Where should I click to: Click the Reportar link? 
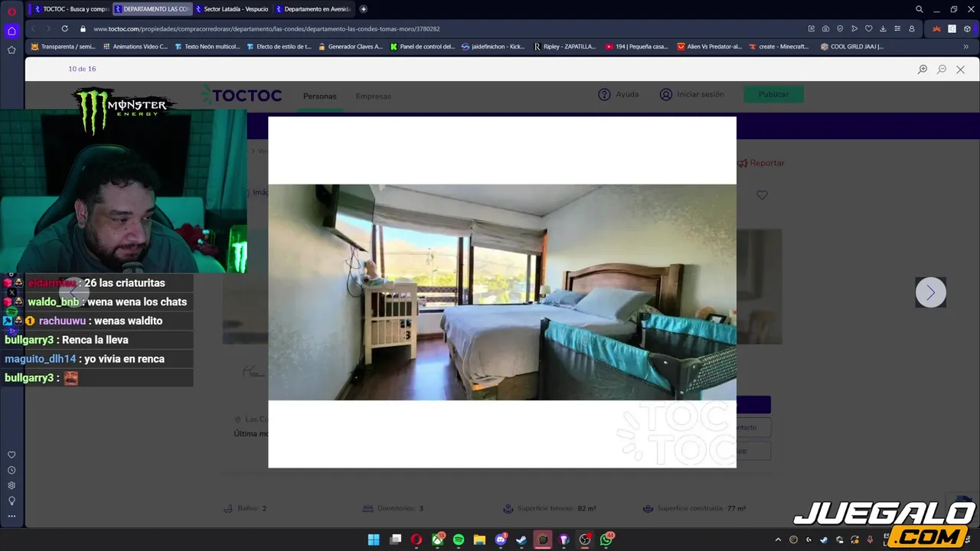point(761,163)
